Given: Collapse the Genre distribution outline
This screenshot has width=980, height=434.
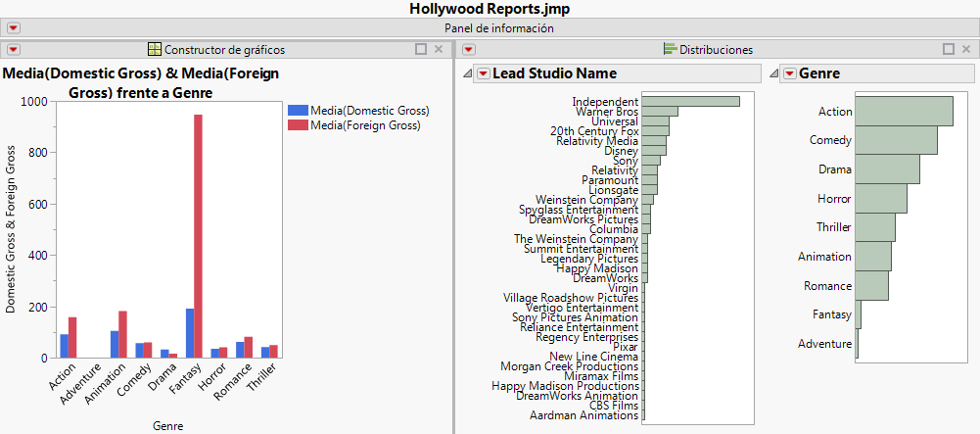Looking at the screenshot, I should click(774, 74).
